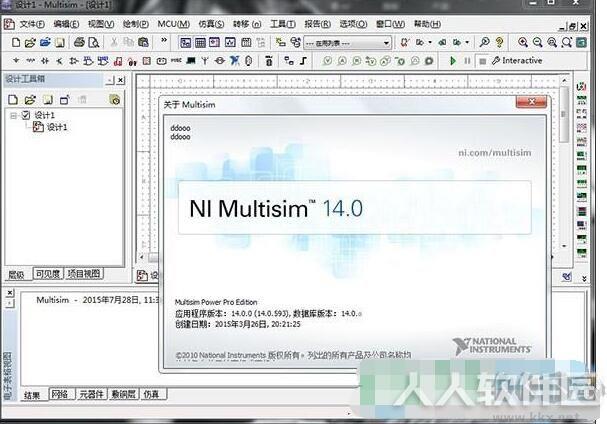Open file with yellow folder icon
The width and height of the screenshot is (607, 424).
click(30, 42)
